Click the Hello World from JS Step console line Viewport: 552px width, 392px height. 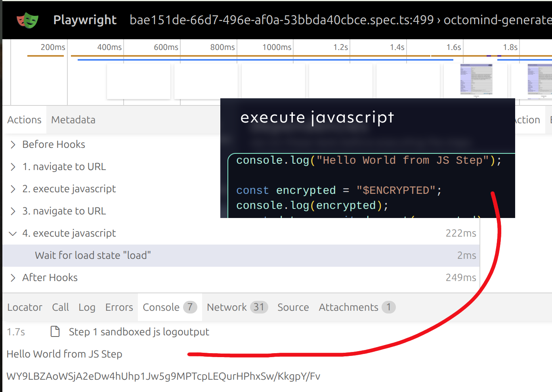point(65,354)
